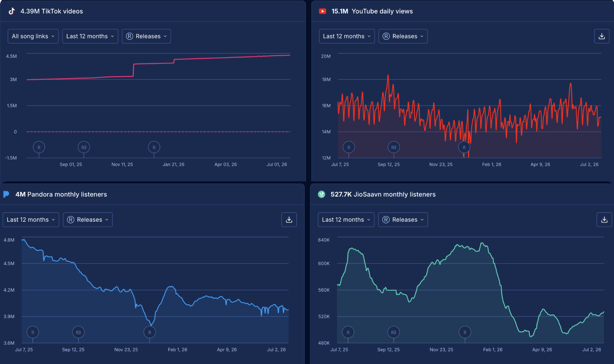614x364 pixels.
Task: Click first R release marker on JioSaavn chart
Action: [348, 332]
